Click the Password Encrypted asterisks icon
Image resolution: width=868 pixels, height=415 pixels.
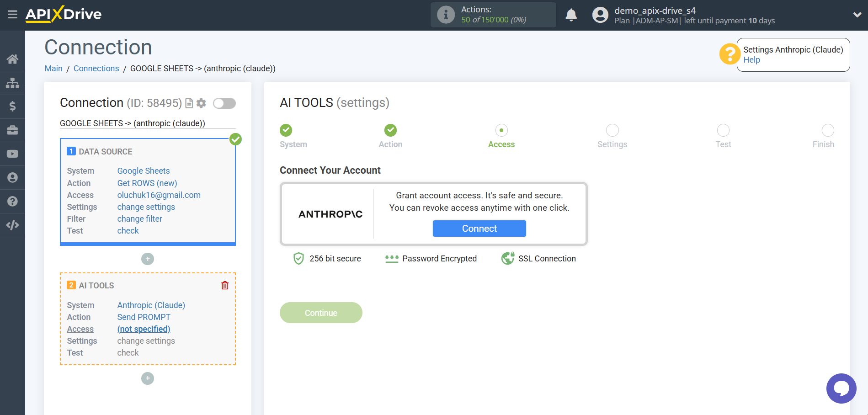(392, 259)
